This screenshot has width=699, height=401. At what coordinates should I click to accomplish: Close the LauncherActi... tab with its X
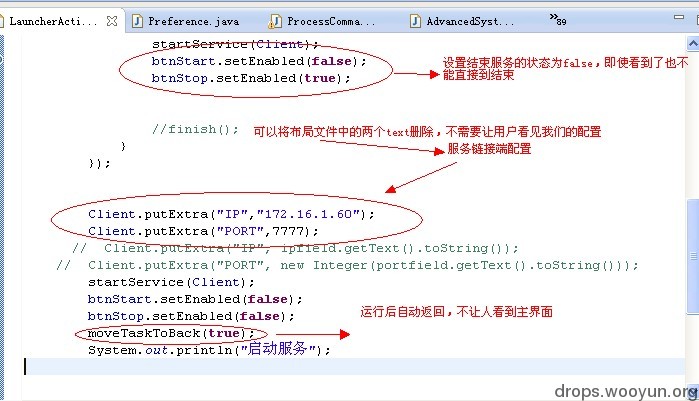coord(111,20)
